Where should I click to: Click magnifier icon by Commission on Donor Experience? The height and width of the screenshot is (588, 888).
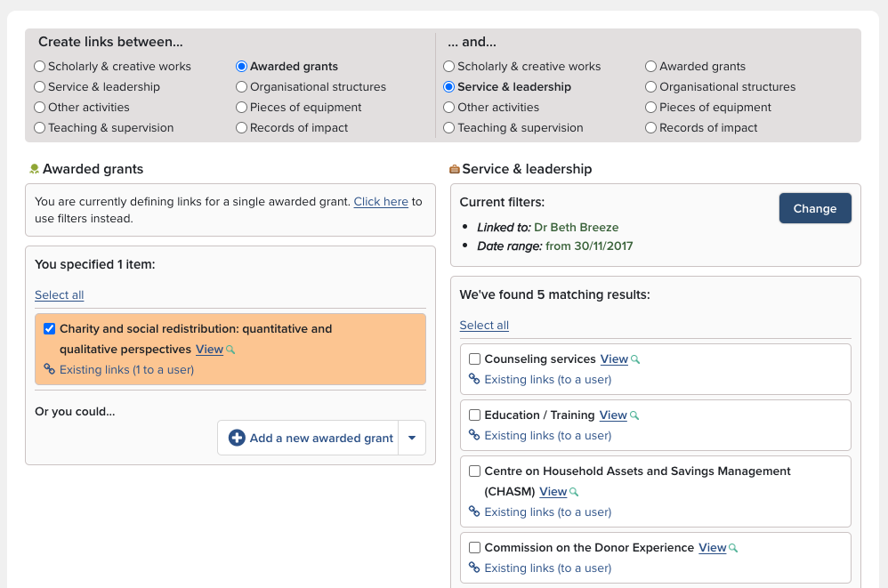click(x=733, y=549)
